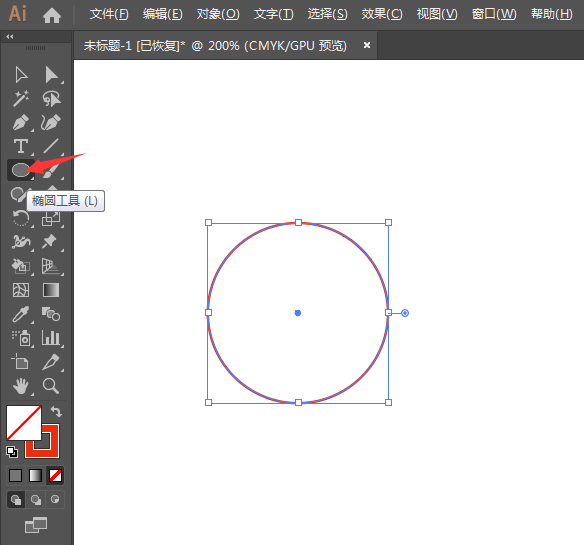Swap fill and stroke colors
584x545 pixels.
click(x=56, y=412)
